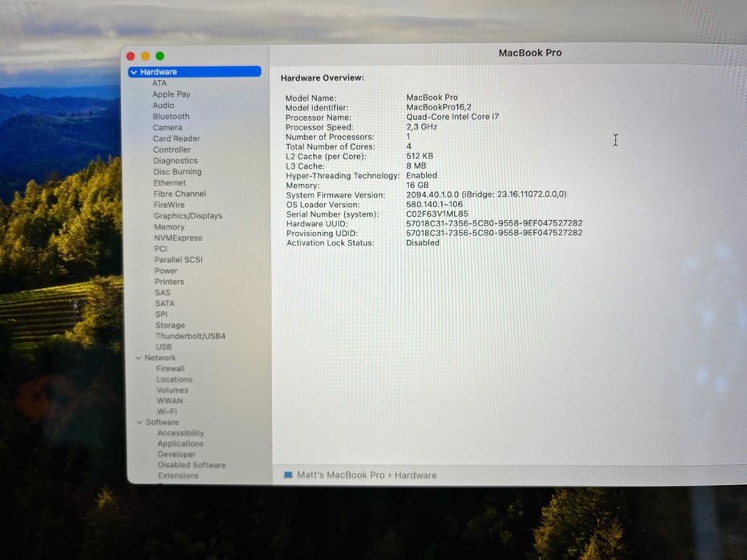Open Graphics/Displays entry
The image size is (747, 560).
[x=187, y=216]
